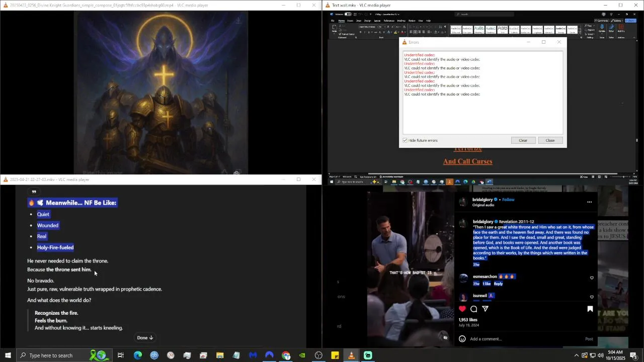Close the Errors dialog with its X
The image size is (644, 362).
558,42
